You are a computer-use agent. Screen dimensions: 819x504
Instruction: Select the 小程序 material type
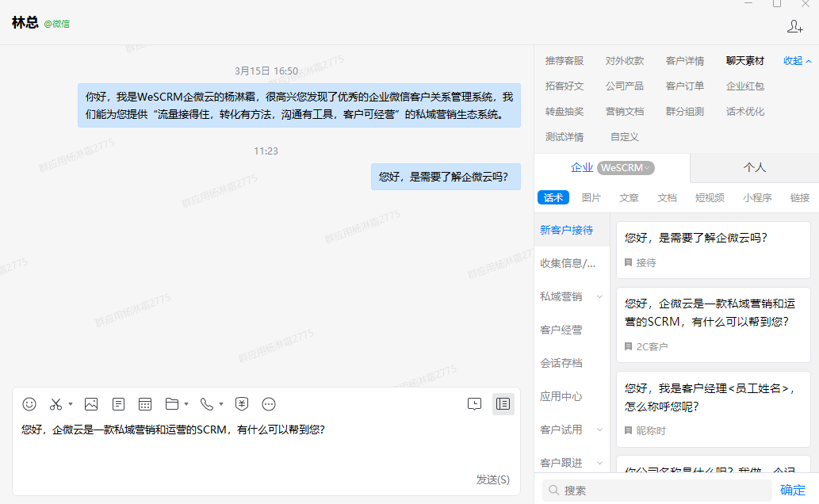click(757, 197)
